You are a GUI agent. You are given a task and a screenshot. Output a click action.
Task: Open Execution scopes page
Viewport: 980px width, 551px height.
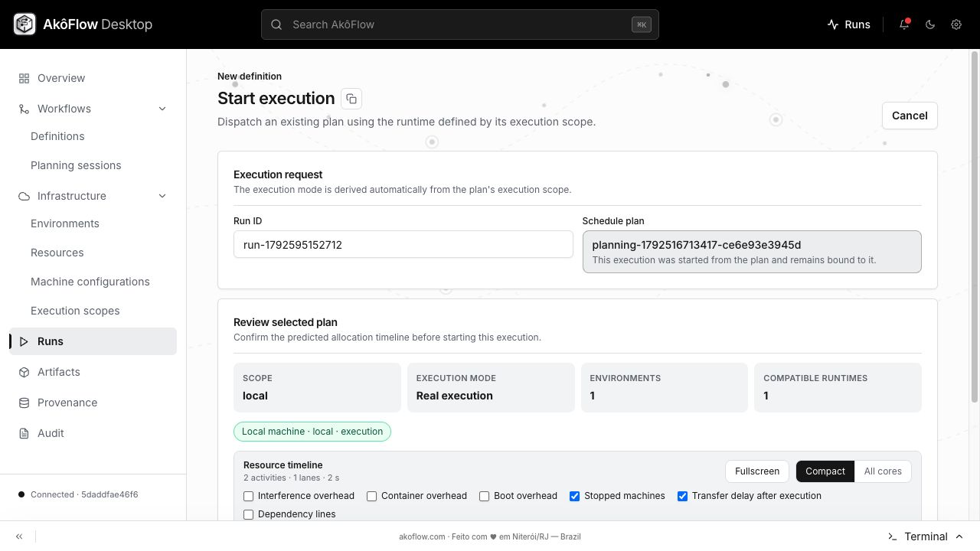point(75,311)
